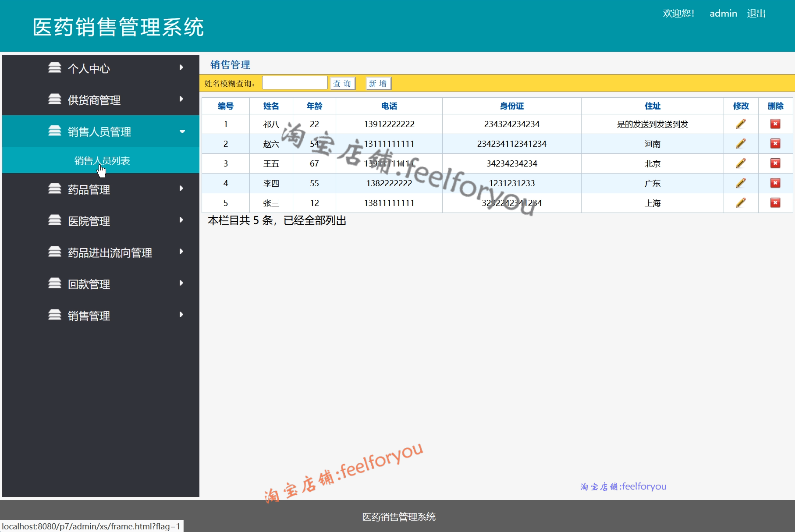
Task: Click the stack icon beside 个人中心
Action: click(55, 67)
